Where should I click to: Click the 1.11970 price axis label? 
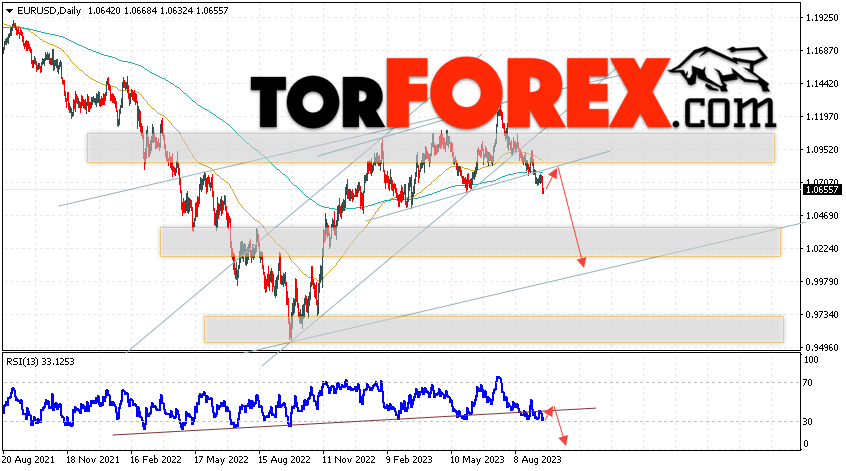(x=822, y=117)
